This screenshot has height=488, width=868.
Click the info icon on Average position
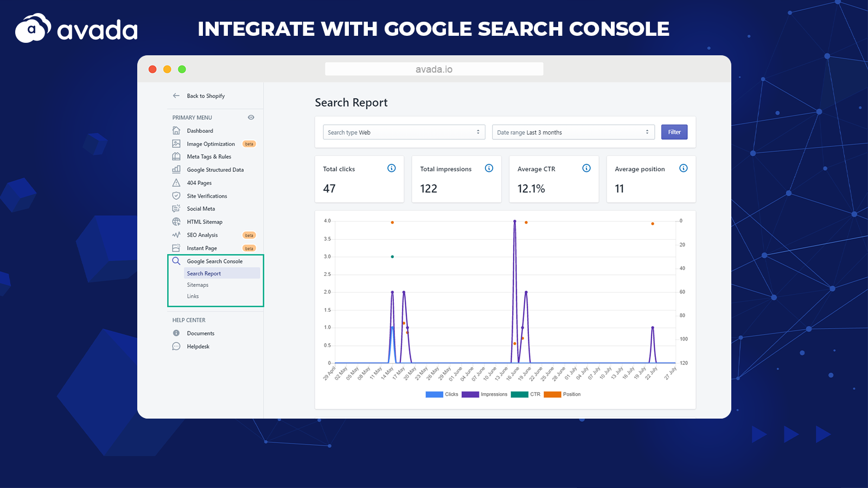[684, 168]
